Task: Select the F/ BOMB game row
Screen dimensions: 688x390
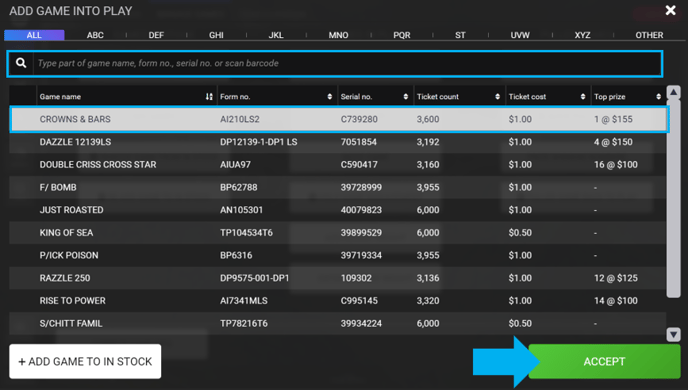Action: (338, 187)
